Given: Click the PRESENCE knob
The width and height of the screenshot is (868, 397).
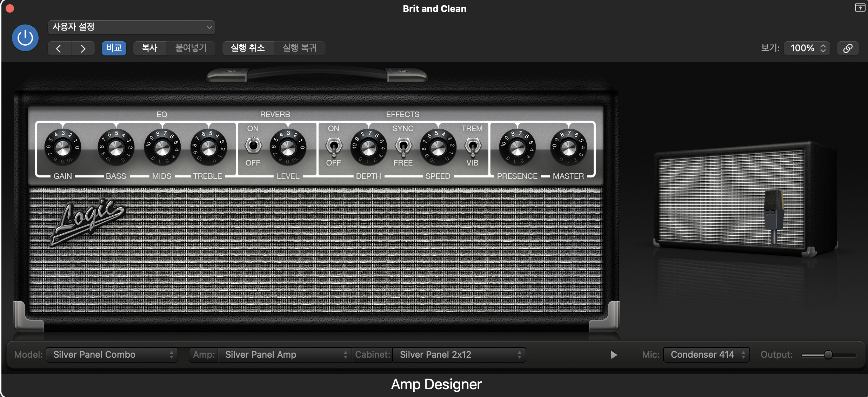Looking at the screenshot, I should pos(517,148).
